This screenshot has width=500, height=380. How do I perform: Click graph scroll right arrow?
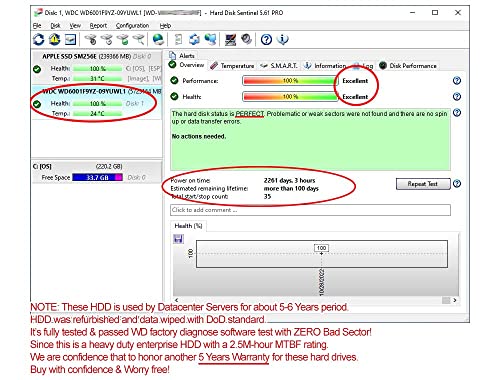click(x=455, y=300)
